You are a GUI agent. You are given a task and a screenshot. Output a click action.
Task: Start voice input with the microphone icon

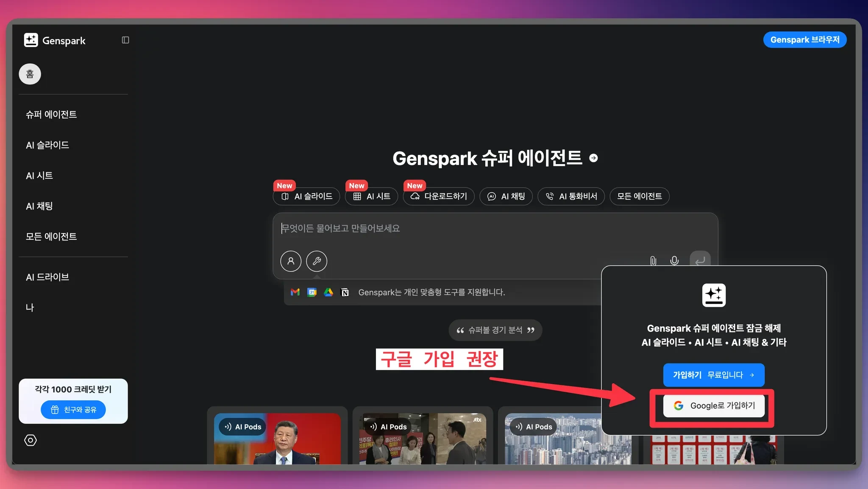point(674,261)
